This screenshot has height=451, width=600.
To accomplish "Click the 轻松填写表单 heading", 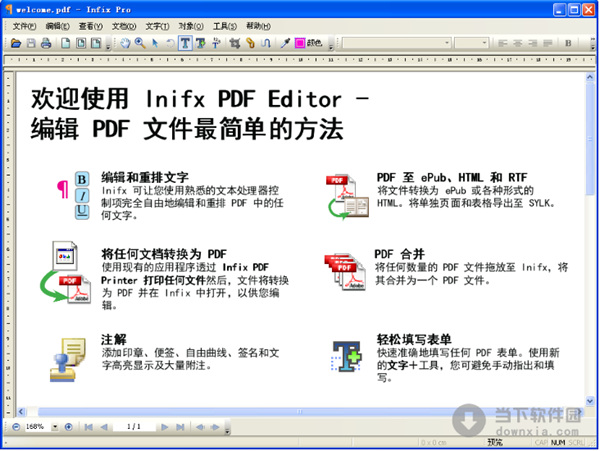I will click(x=414, y=340).
